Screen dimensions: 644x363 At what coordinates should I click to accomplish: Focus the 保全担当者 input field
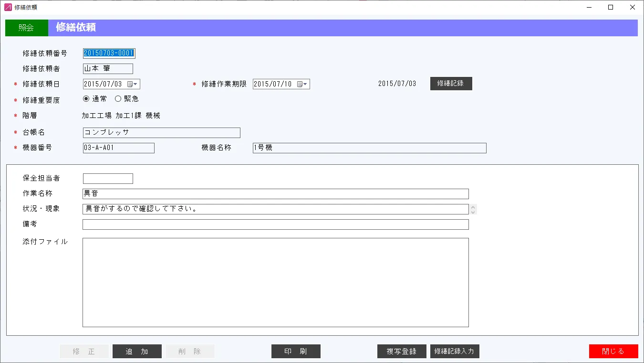pos(108,178)
